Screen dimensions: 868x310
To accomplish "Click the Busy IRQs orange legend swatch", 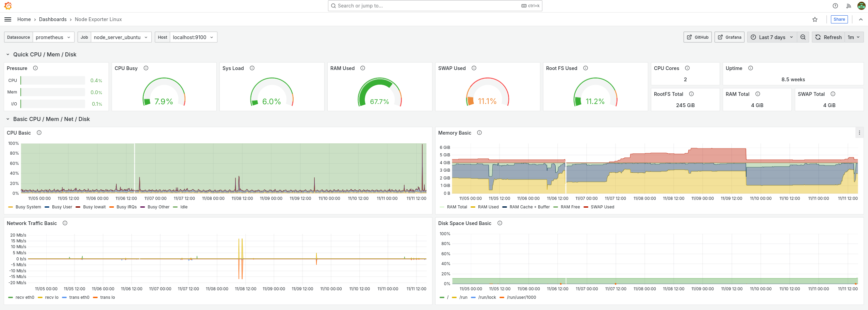I will 112,207.
